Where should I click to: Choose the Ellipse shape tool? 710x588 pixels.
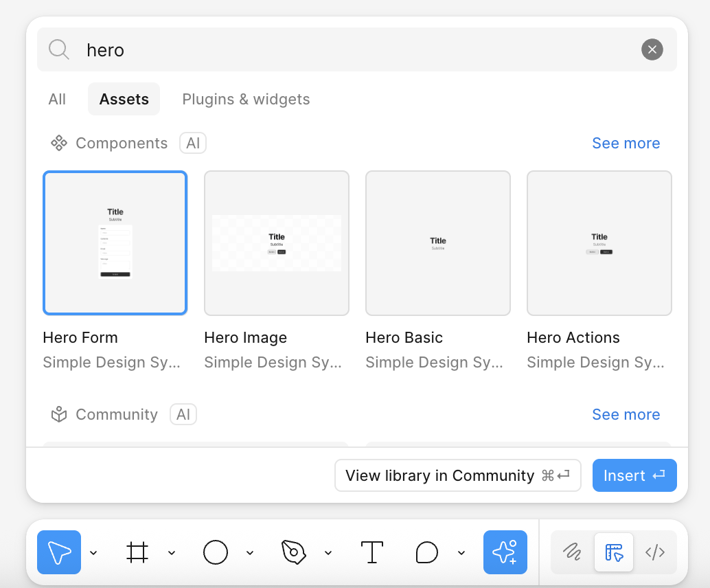pos(216,552)
